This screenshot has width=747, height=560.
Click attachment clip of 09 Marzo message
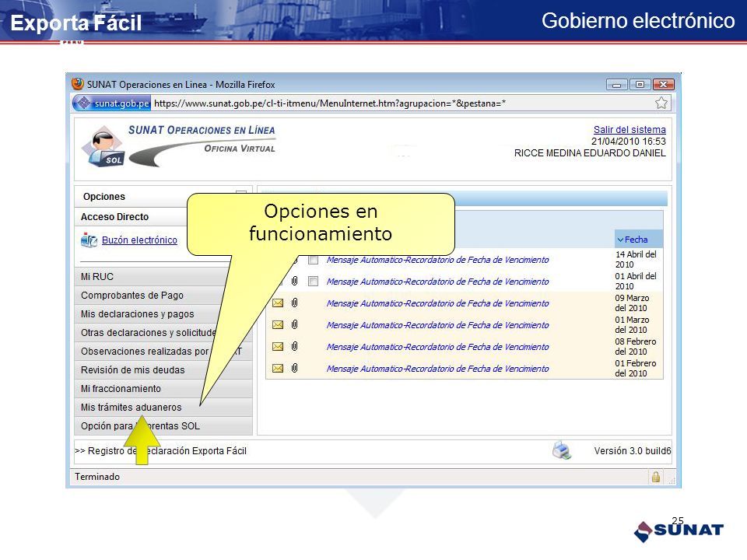294,303
